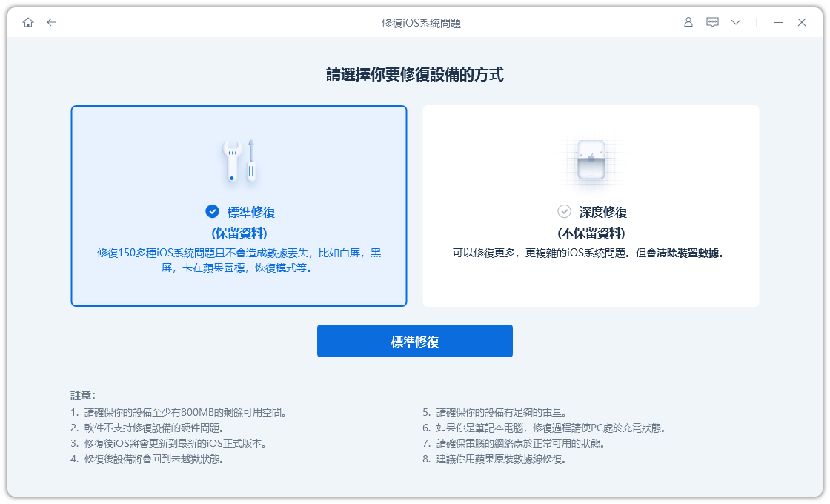Click note 2 about 硬件問題
Image resolution: width=830 pixels, height=504 pixels.
tap(147, 428)
